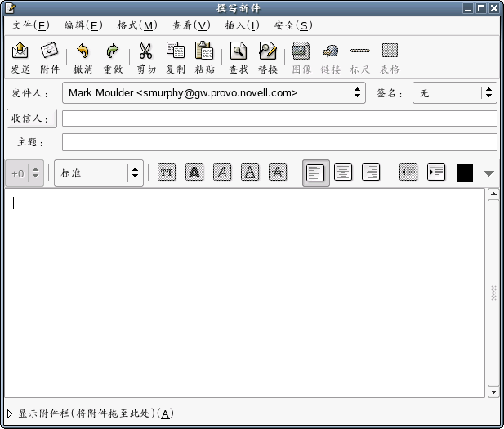Open the 格式(M) menu
This screenshot has width=504, height=429.
coord(137,25)
